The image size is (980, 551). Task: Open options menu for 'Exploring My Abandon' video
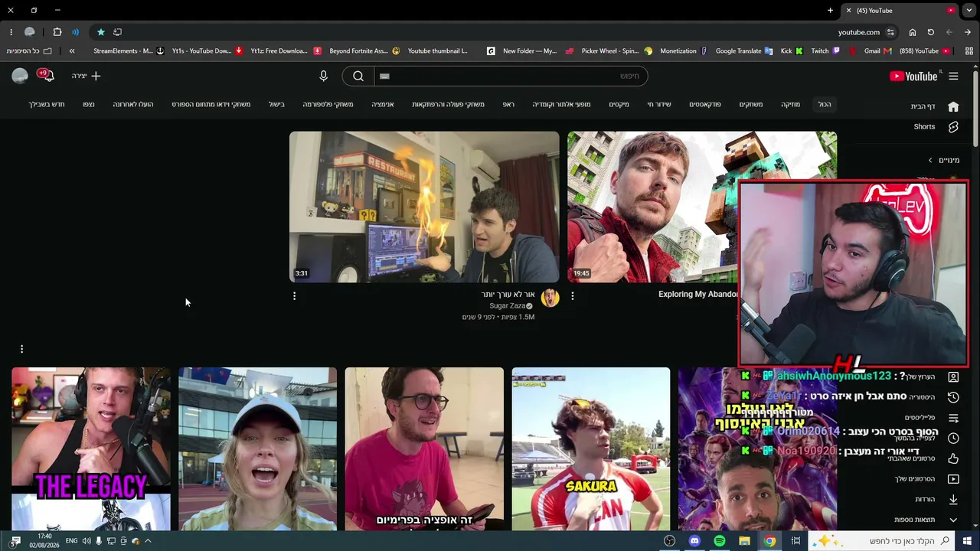point(573,296)
